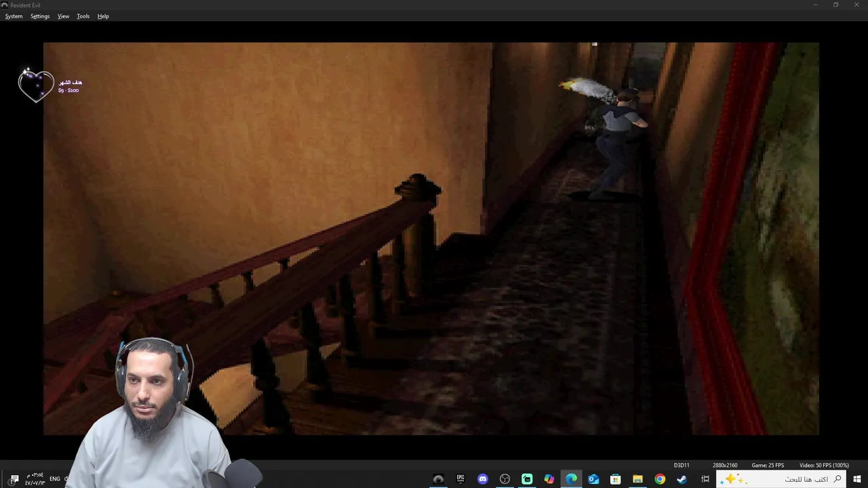Switch to OBS Studio on the taskbar

505,479
